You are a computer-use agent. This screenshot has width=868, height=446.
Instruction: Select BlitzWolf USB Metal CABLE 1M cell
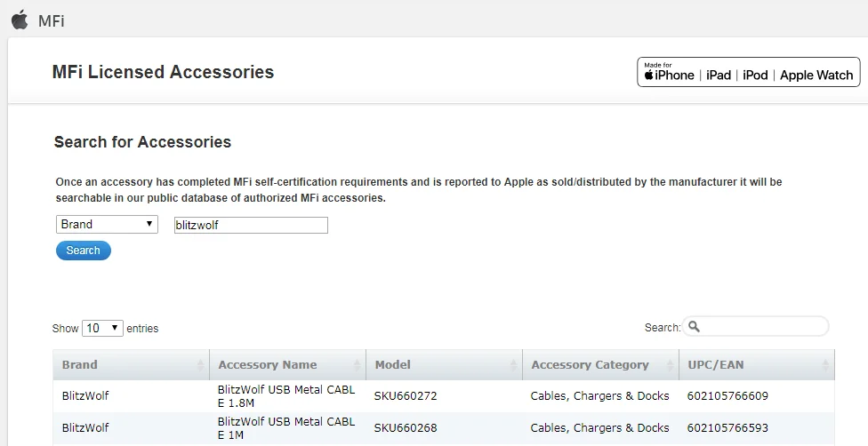[288, 427]
